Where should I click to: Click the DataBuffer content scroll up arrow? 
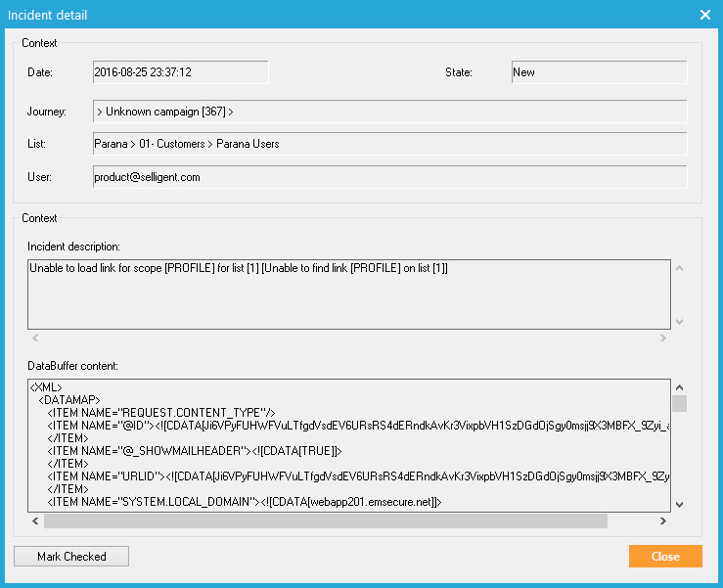click(679, 387)
